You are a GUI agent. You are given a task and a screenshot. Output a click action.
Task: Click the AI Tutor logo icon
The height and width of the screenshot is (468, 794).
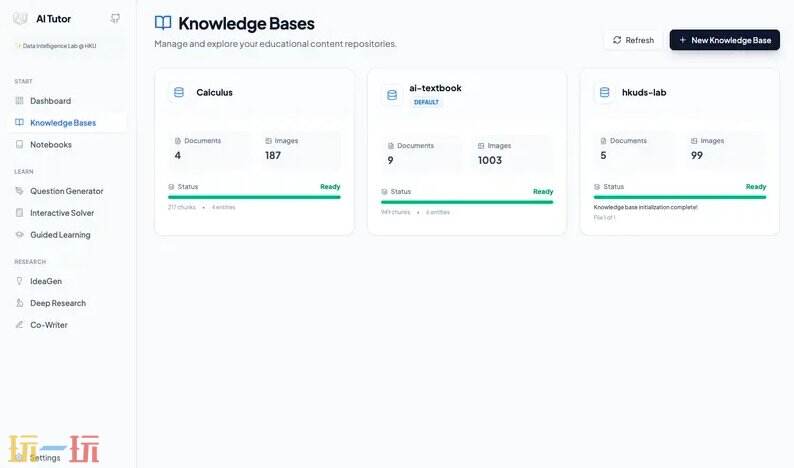(x=20, y=18)
